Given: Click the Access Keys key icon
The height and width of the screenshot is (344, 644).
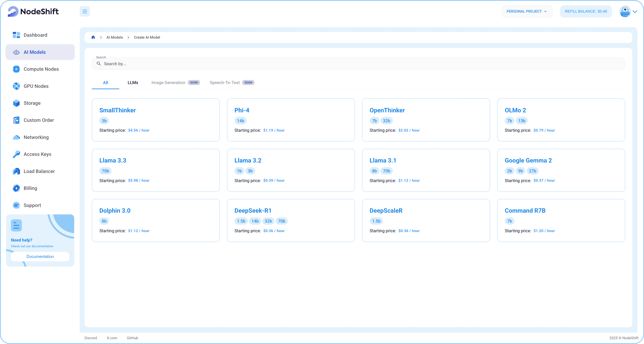Looking at the screenshot, I should point(16,154).
